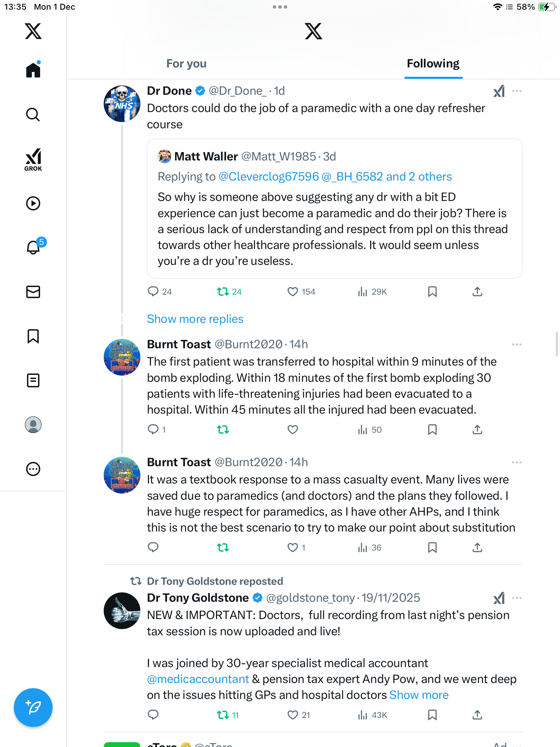560x747 pixels.
Task: Like Dr Done's paramedic post
Action: tap(293, 292)
